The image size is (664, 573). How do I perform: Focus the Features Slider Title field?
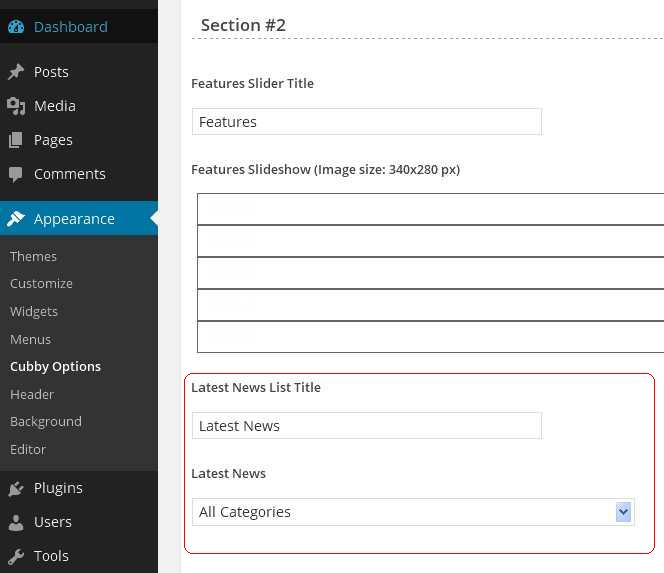(367, 122)
